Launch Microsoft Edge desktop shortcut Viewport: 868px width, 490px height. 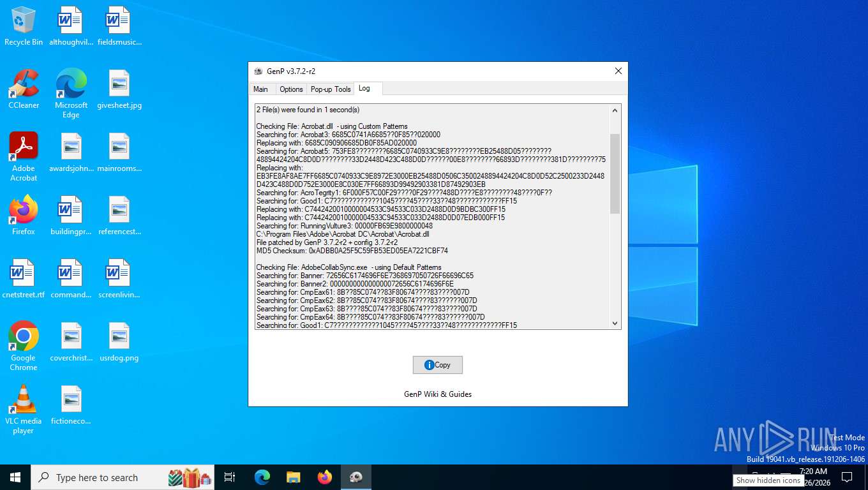tap(71, 94)
